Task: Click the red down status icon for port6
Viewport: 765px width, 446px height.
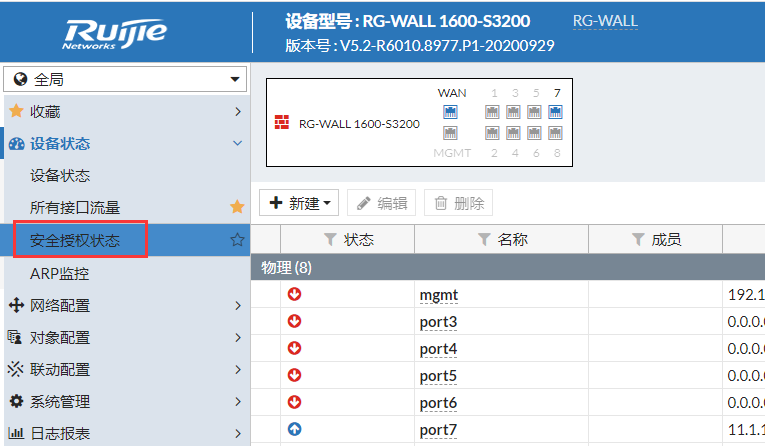Action: pyautogui.click(x=294, y=402)
